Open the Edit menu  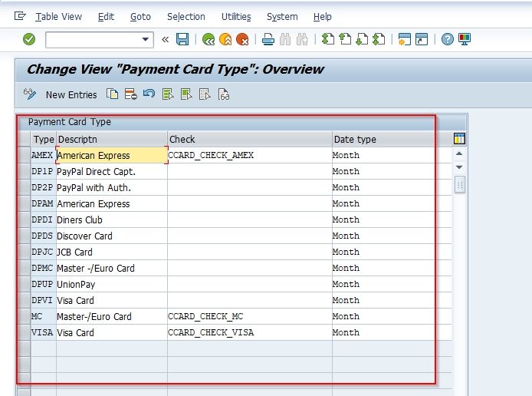tap(106, 17)
